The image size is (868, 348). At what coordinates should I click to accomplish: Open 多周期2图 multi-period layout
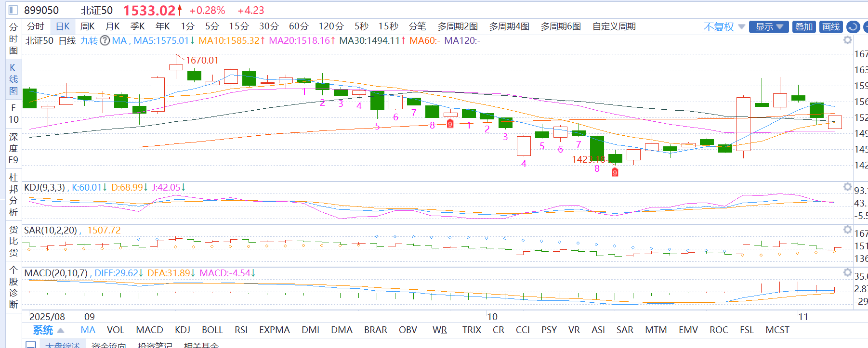pyautogui.click(x=458, y=26)
